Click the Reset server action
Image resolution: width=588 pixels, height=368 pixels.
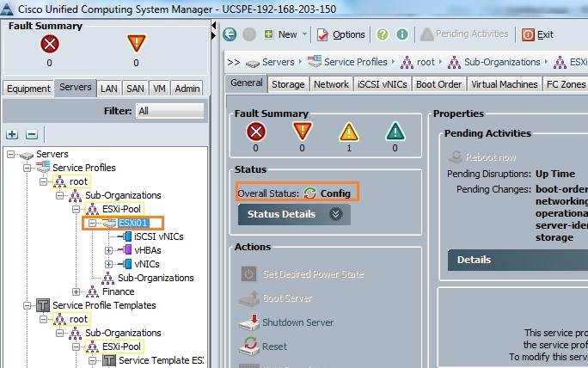(263, 347)
